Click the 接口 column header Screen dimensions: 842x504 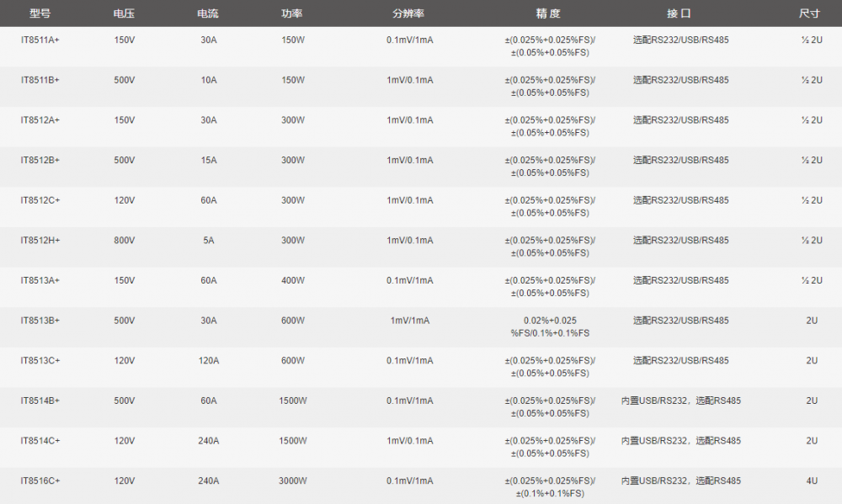(679, 13)
